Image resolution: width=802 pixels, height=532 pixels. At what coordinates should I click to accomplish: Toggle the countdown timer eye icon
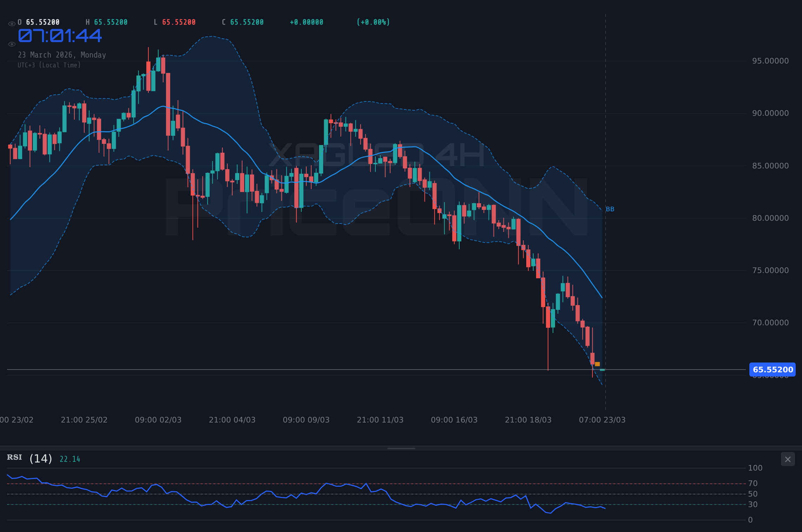coord(12,44)
